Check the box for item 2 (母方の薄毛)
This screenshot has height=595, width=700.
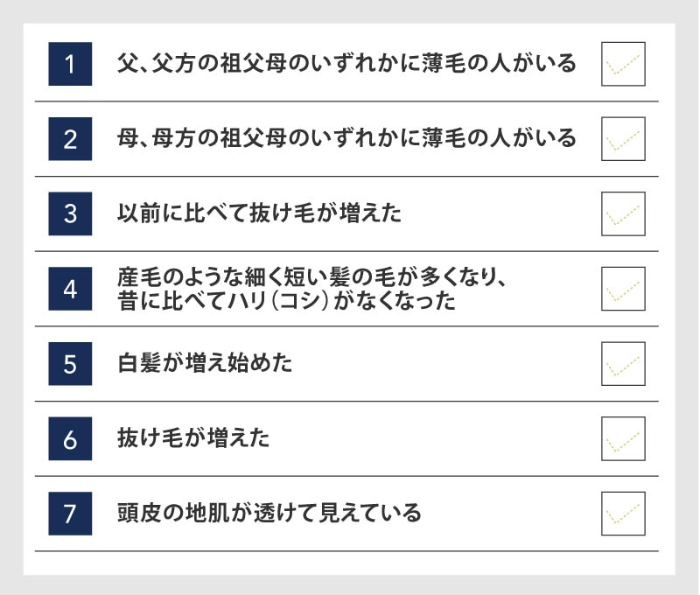pos(623,139)
